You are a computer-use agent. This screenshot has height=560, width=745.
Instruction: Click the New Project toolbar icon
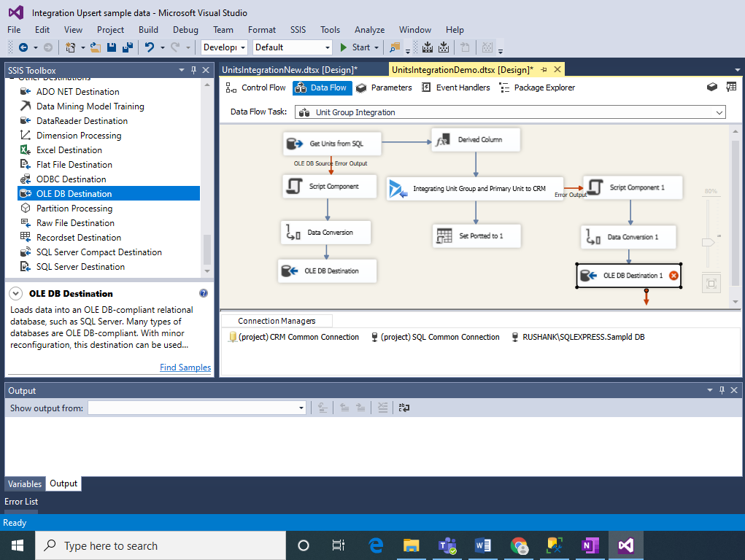70,47
